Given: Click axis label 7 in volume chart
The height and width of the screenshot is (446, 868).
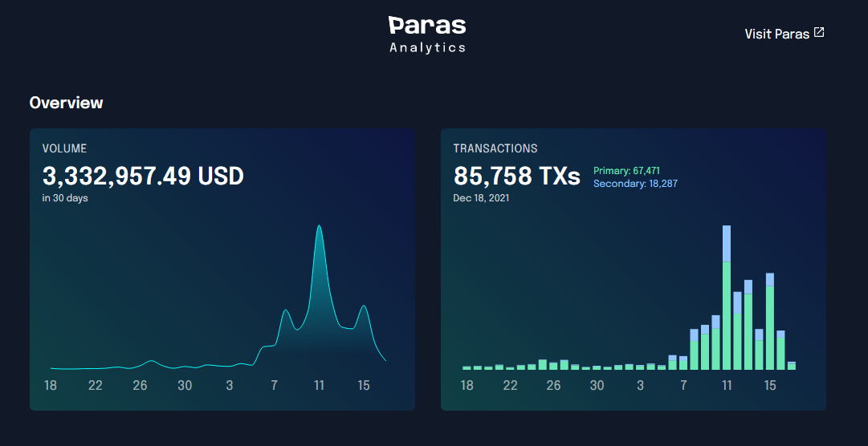Looking at the screenshot, I should coord(274,385).
